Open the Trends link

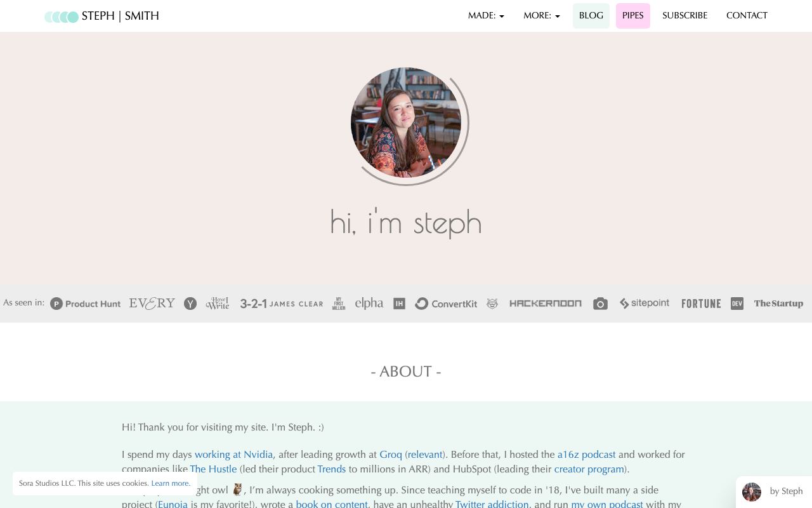coord(332,469)
